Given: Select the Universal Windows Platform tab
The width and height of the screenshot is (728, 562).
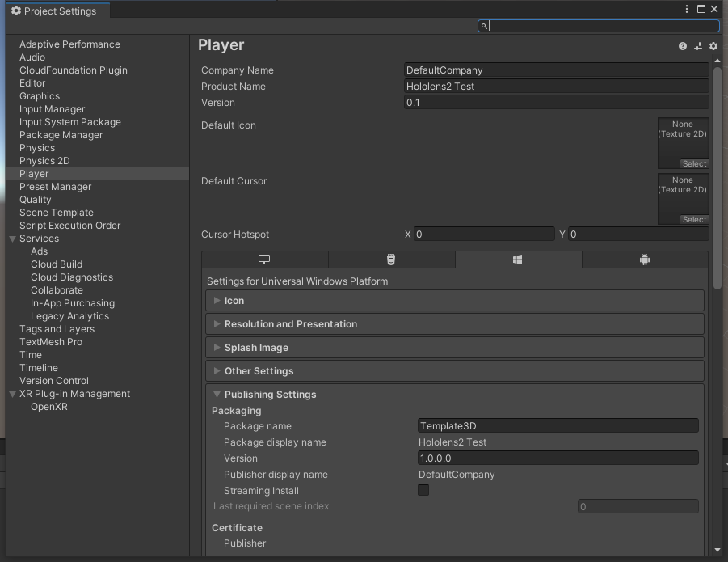Looking at the screenshot, I should pos(518,260).
